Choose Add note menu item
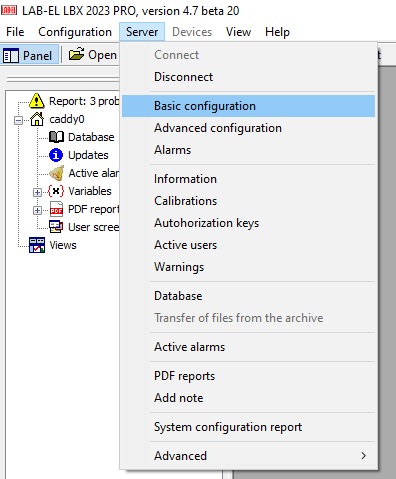The height and width of the screenshot is (479, 396). pos(248,398)
